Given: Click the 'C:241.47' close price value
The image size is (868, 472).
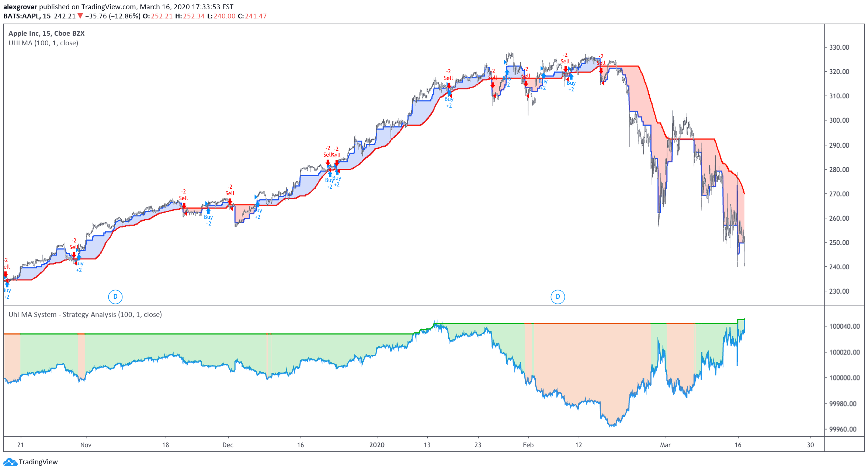Looking at the screenshot, I should (x=252, y=16).
